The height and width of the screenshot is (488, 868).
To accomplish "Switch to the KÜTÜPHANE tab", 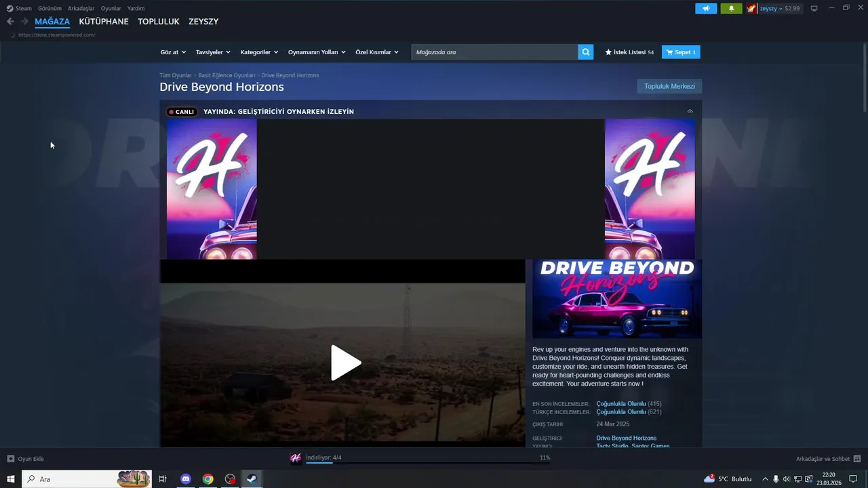I will tap(104, 22).
